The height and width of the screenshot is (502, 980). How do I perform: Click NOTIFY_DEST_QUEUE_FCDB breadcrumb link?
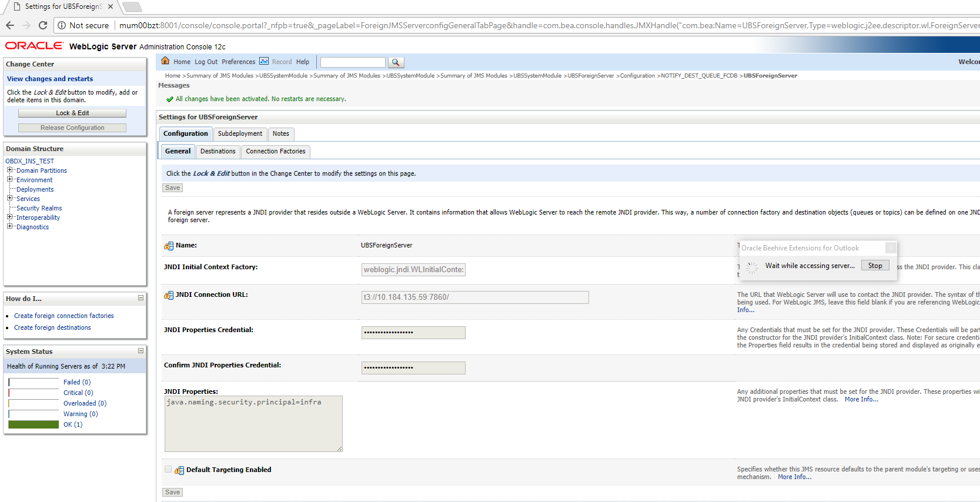tap(699, 76)
